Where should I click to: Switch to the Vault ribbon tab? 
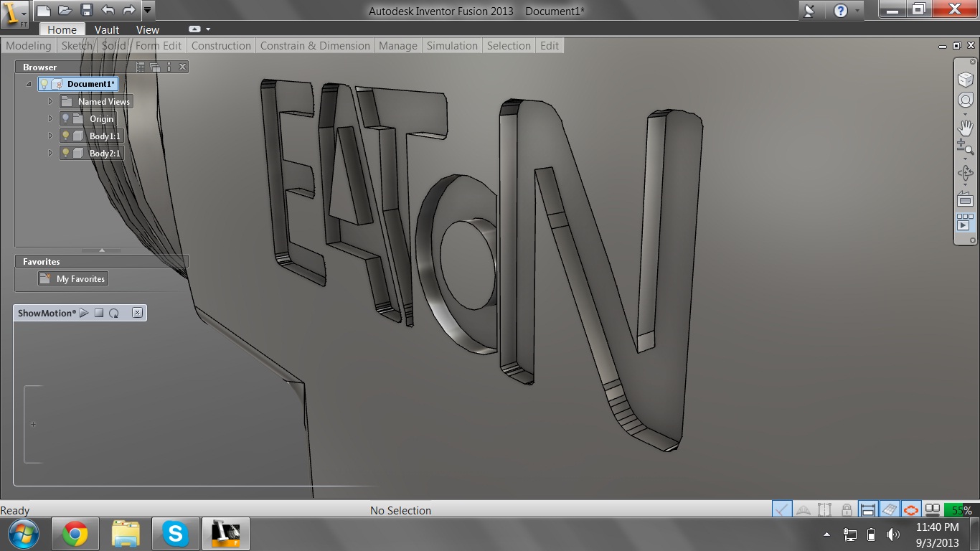tap(107, 29)
